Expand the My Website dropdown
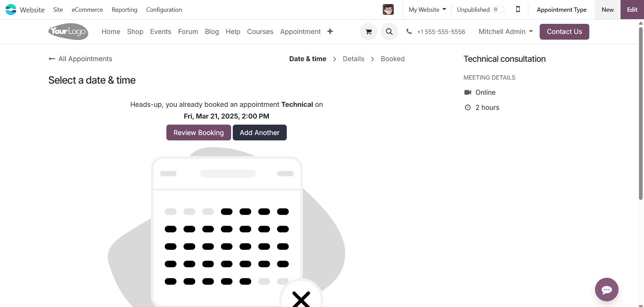Viewport: 644px width, 307px height. [x=427, y=9]
